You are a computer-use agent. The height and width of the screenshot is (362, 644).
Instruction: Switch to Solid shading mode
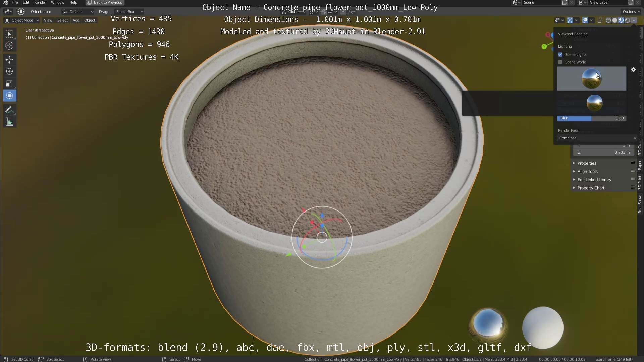coord(615,20)
